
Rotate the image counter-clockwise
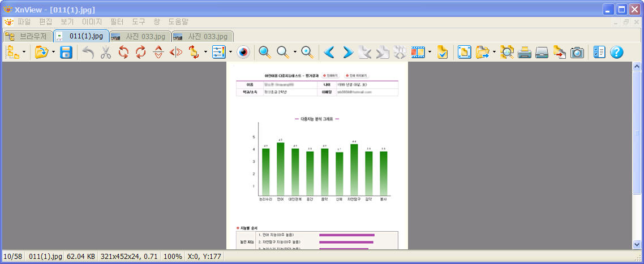pyautogui.click(x=123, y=53)
